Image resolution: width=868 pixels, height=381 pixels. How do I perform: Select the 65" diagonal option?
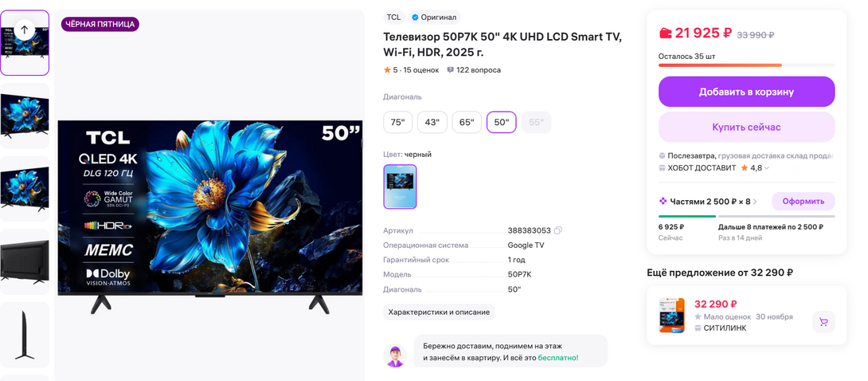(x=467, y=123)
